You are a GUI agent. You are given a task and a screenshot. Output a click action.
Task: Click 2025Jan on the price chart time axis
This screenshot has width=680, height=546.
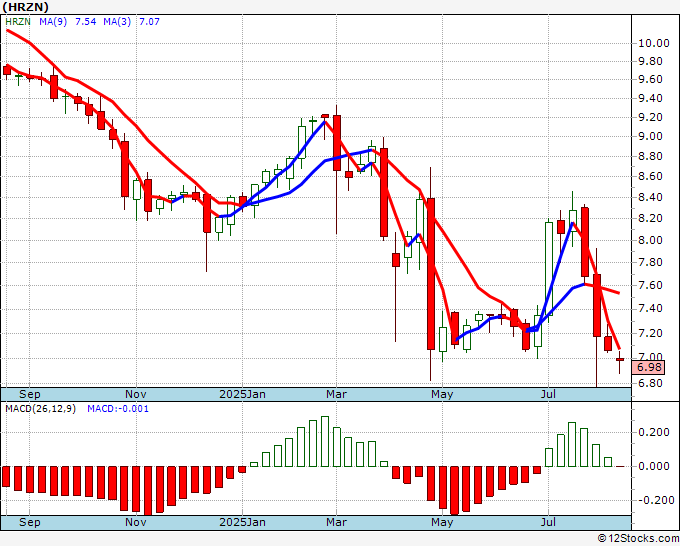pos(242,394)
